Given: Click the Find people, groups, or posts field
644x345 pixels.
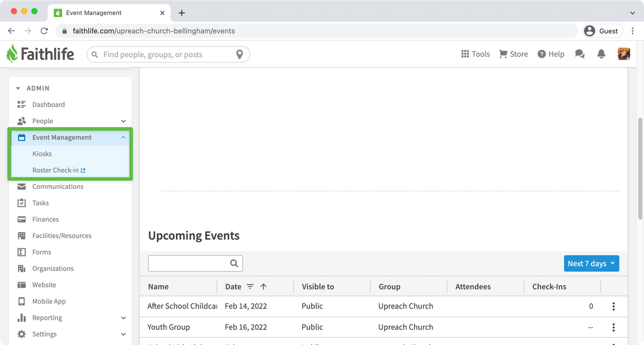Looking at the screenshot, I should point(168,54).
